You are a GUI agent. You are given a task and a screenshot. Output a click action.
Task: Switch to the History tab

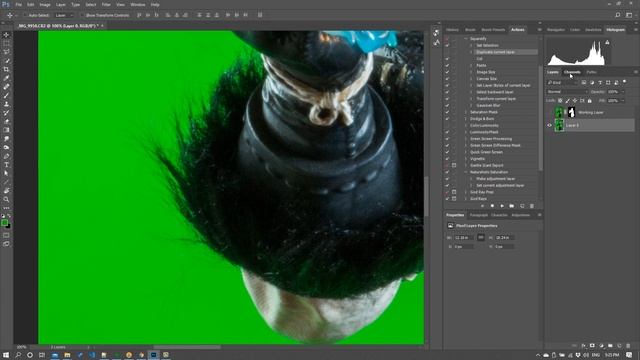pyautogui.click(x=452, y=30)
